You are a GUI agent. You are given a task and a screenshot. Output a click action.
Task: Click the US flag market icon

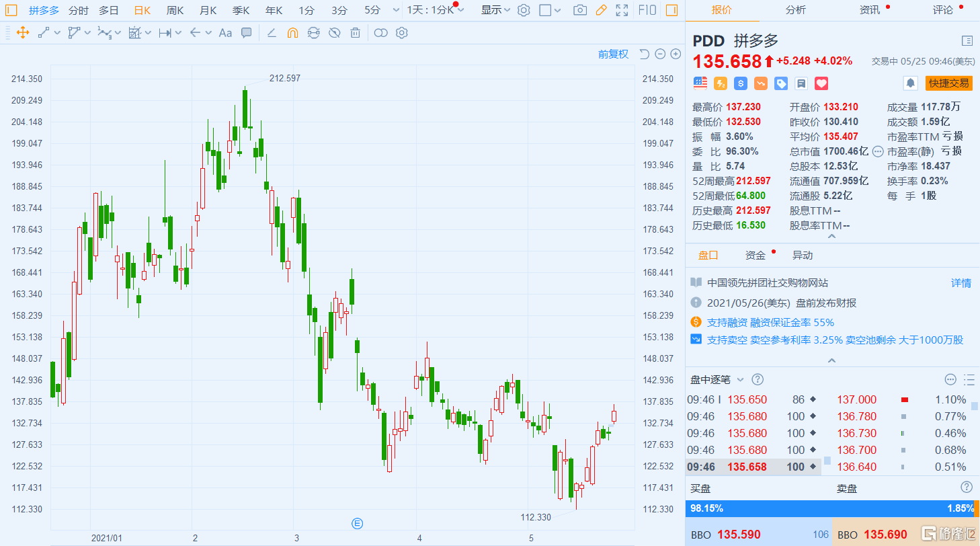pos(700,83)
